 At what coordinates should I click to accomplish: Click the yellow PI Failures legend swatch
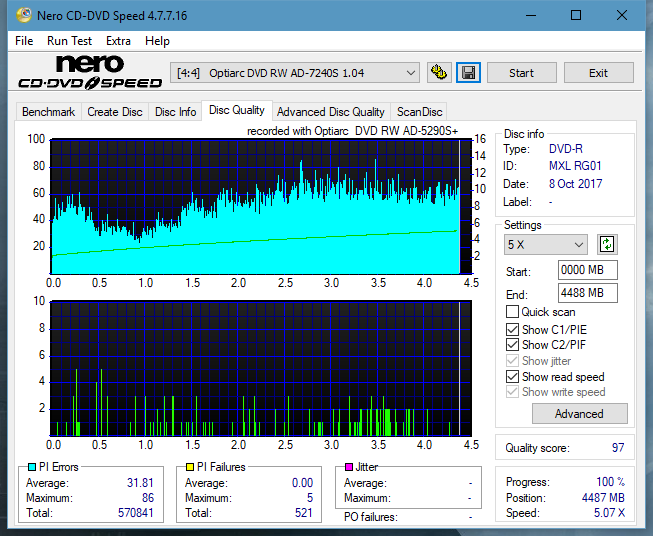pos(190,467)
